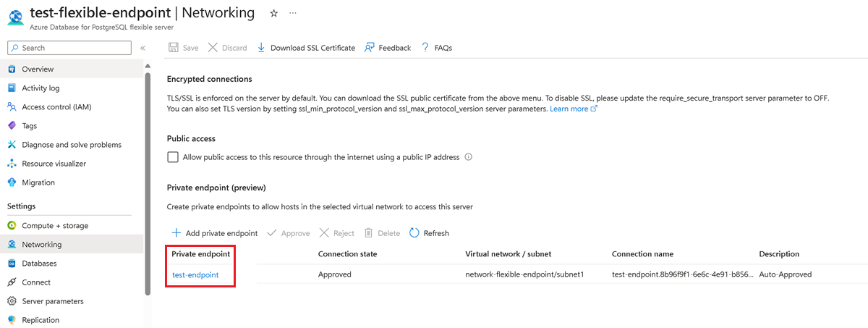The width and height of the screenshot is (868, 328).
Task: Open Activity log in sidebar
Action: 41,88
